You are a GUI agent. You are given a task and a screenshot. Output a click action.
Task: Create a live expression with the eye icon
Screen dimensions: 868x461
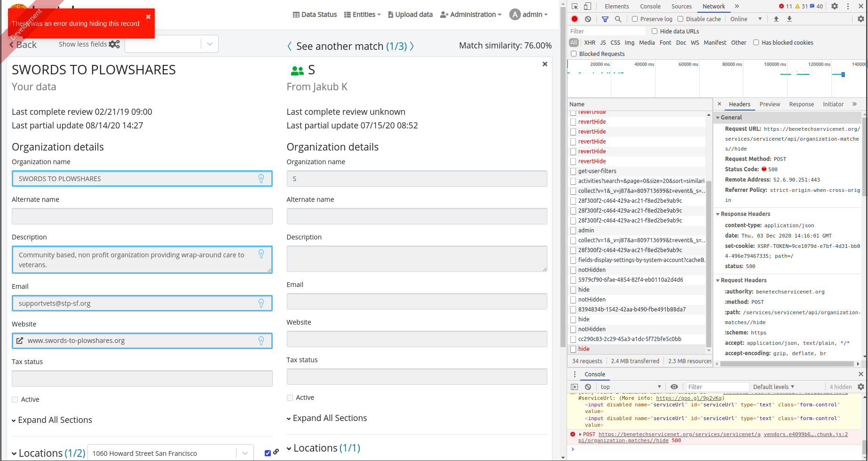click(x=674, y=386)
